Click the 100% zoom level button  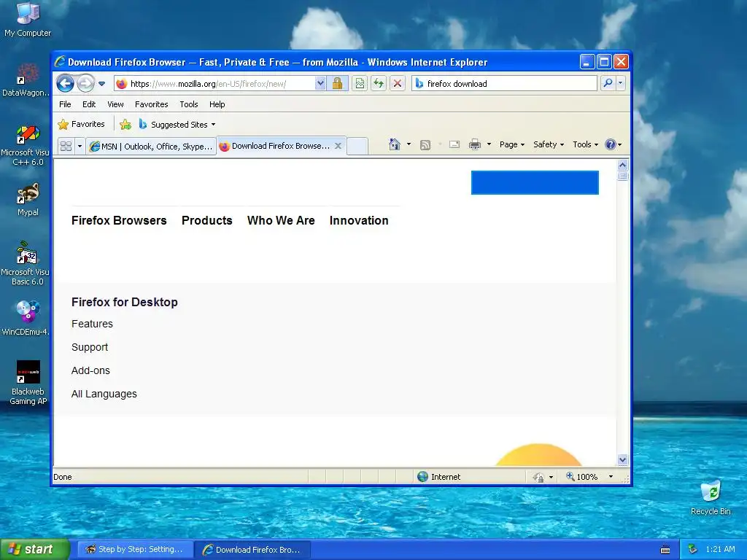pyautogui.click(x=581, y=477)
